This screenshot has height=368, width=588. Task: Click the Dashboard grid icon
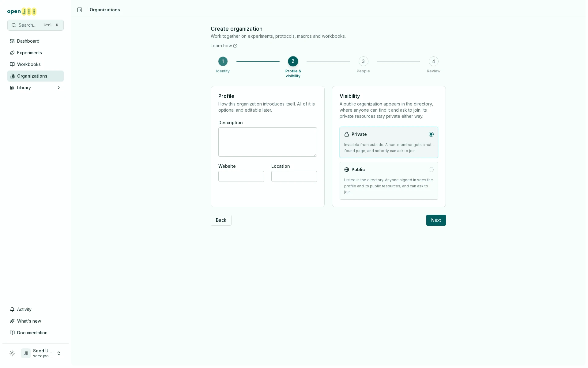click(x=12, y=41)
